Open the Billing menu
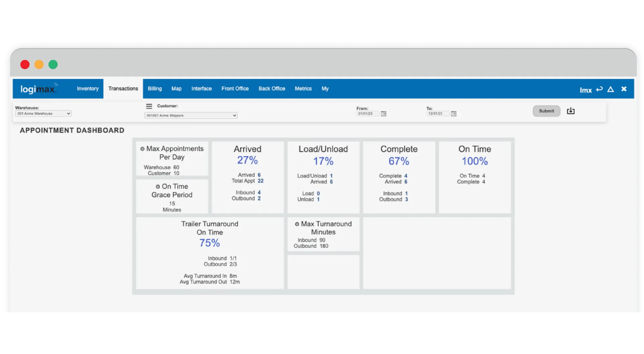This screenshot has width=644, height=354. click(x=155, y=89)
